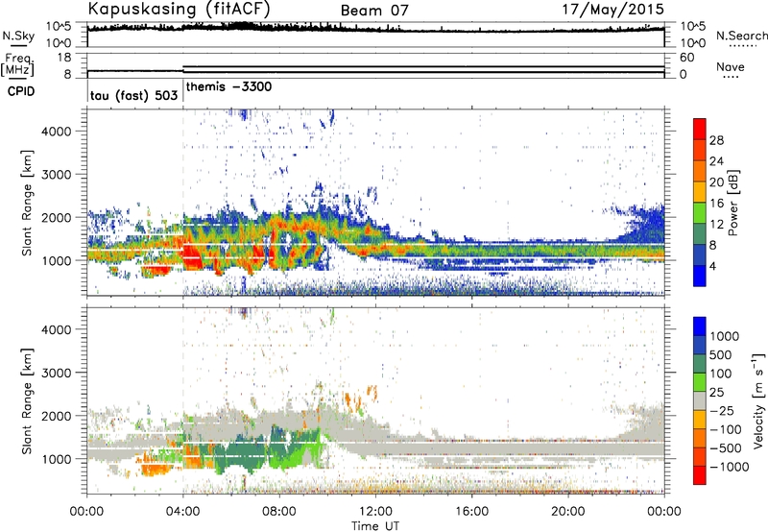The height and width of the screenshot is (532, 768).
Task: Click the date '17/May/2015'
Action: tap(612, 9)
